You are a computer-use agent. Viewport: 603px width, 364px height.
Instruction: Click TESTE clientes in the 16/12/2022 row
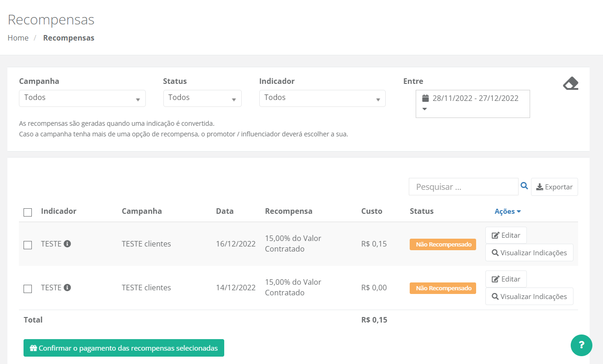click(x=146, y=244)
